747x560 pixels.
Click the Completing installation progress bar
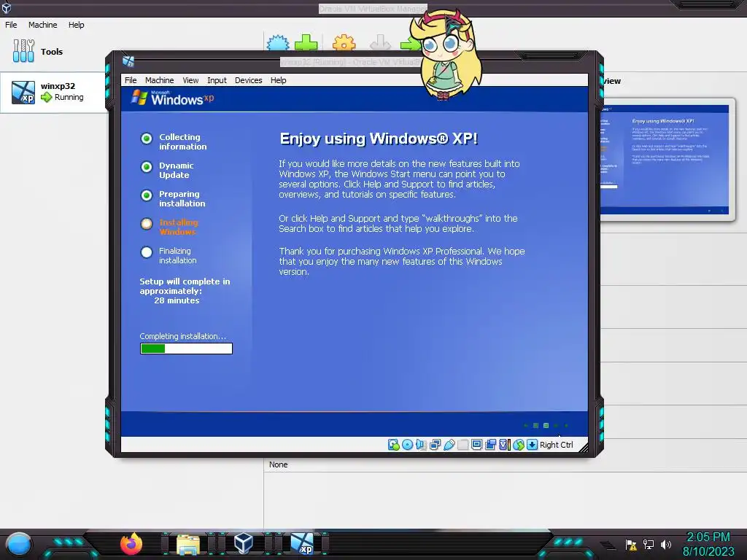point(186,349)
